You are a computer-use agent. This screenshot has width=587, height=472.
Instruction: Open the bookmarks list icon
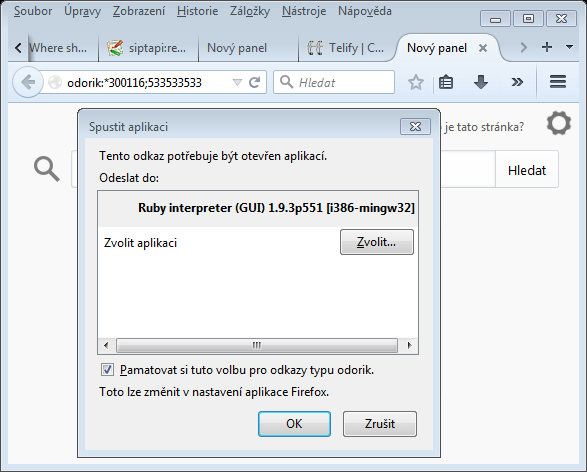[x=446, y=82]
